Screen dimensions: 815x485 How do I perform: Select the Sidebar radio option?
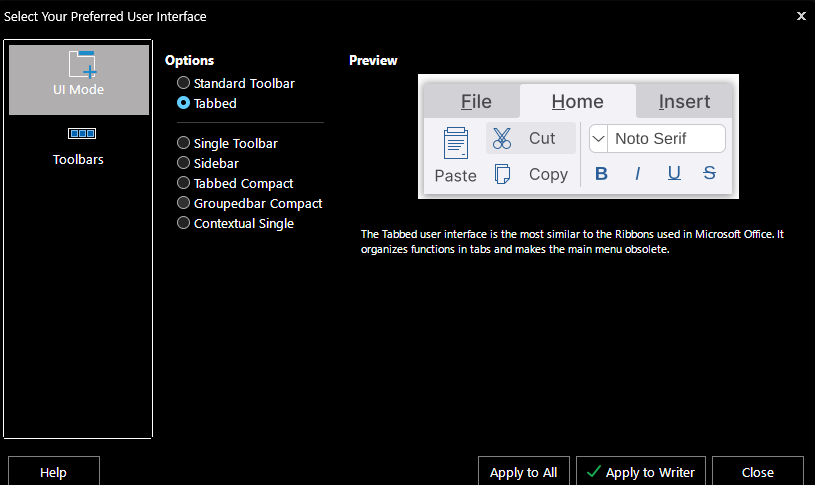coord(208,163)
